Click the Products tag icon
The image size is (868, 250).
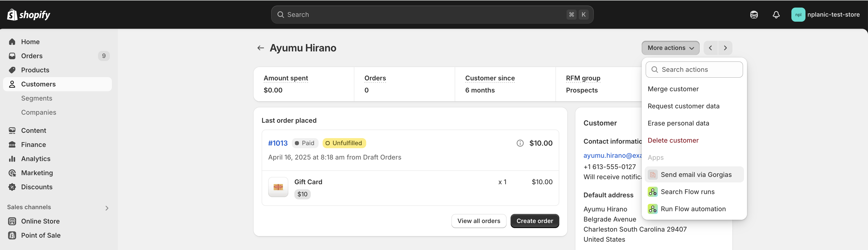point(12,70)
